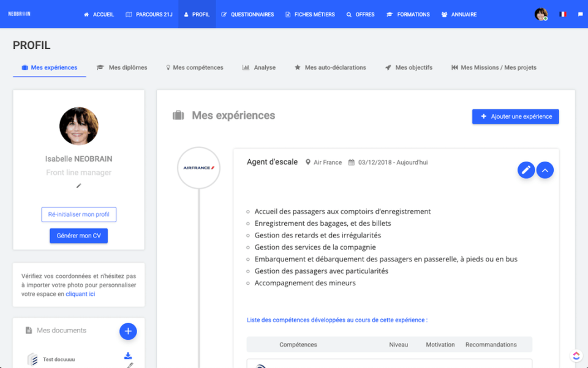Click the user avatar in the top bar
Viewport: 588px width, 368px height.
541,14
